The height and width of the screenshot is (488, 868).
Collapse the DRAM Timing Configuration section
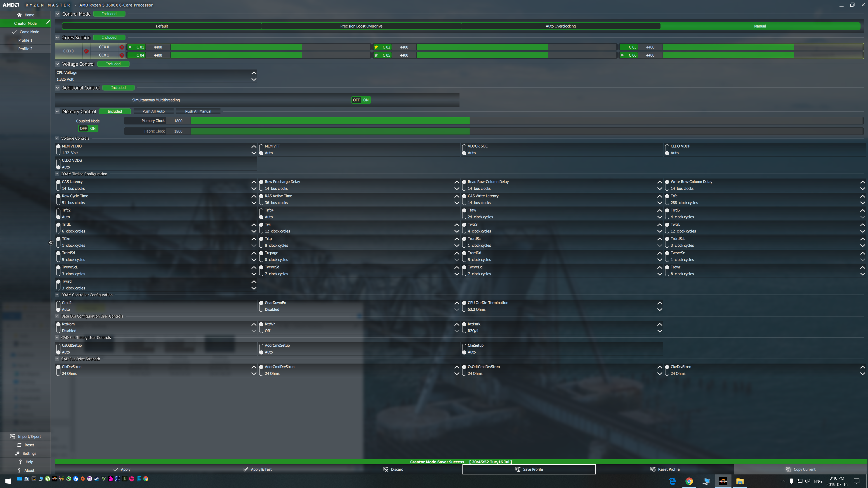(57, 174)
